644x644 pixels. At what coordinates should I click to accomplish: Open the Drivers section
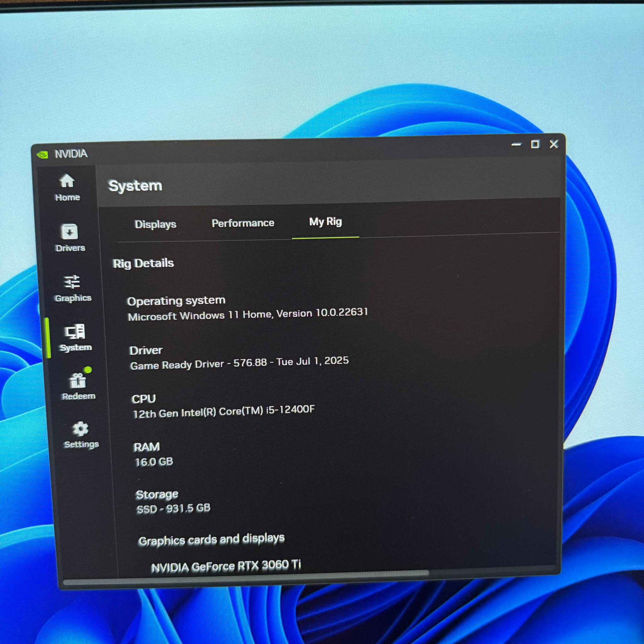[70, 238]
